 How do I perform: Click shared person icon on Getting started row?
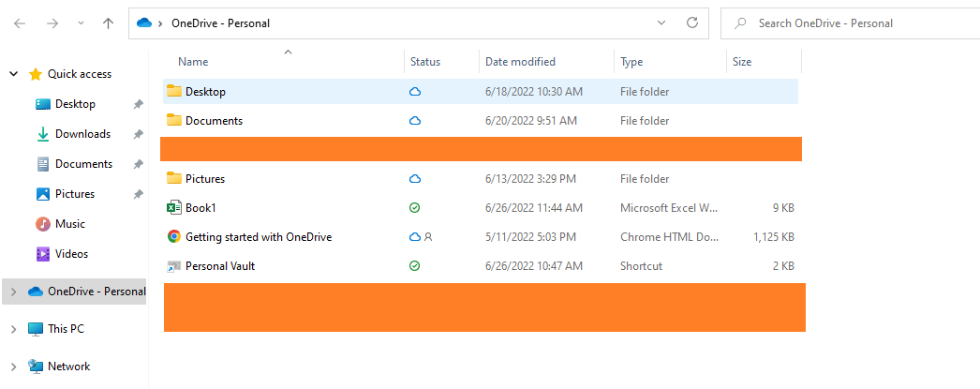click(428, 237)
